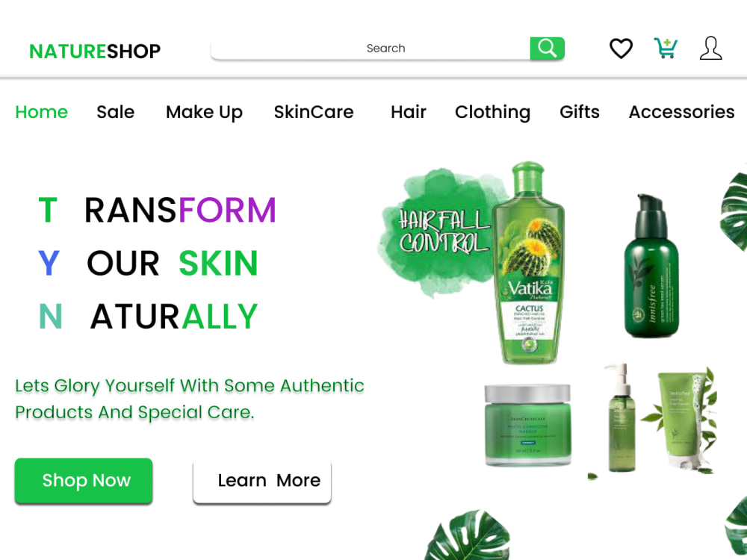Image resolution: width=747 pixels, height=560 pixels.
Task: Open the shopping cart icon
Action: 666,48
